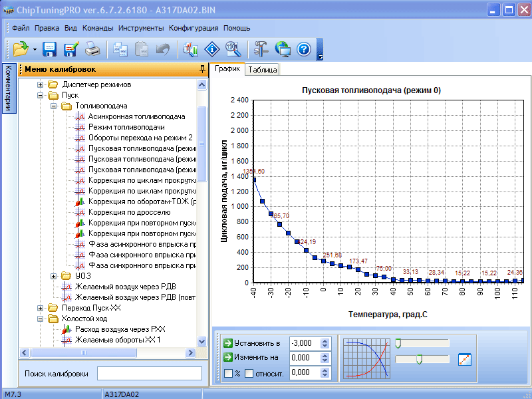Open the tools settings hammer icon
Image resolution: width=532 pixels, height=399 pixels.
[261, 49]
